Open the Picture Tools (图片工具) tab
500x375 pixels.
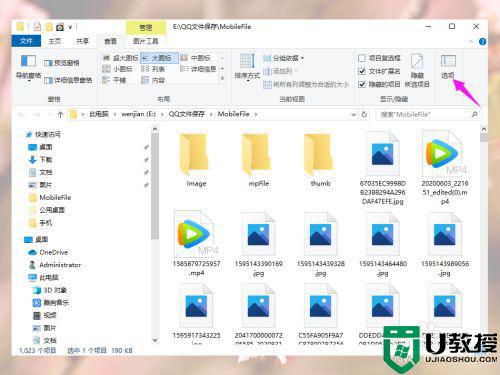(146, 41)
